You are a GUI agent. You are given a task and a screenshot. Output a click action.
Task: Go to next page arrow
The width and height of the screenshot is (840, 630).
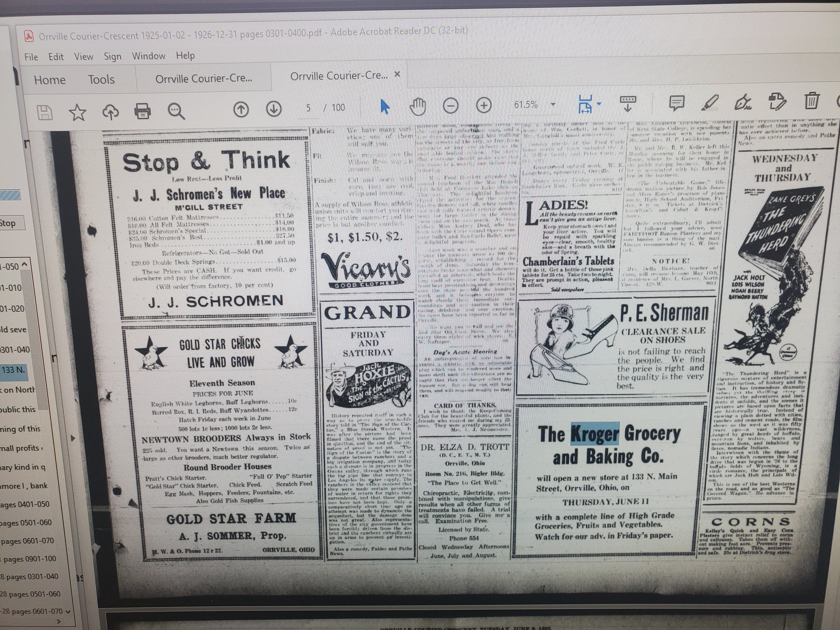click(x=273, y=109)
